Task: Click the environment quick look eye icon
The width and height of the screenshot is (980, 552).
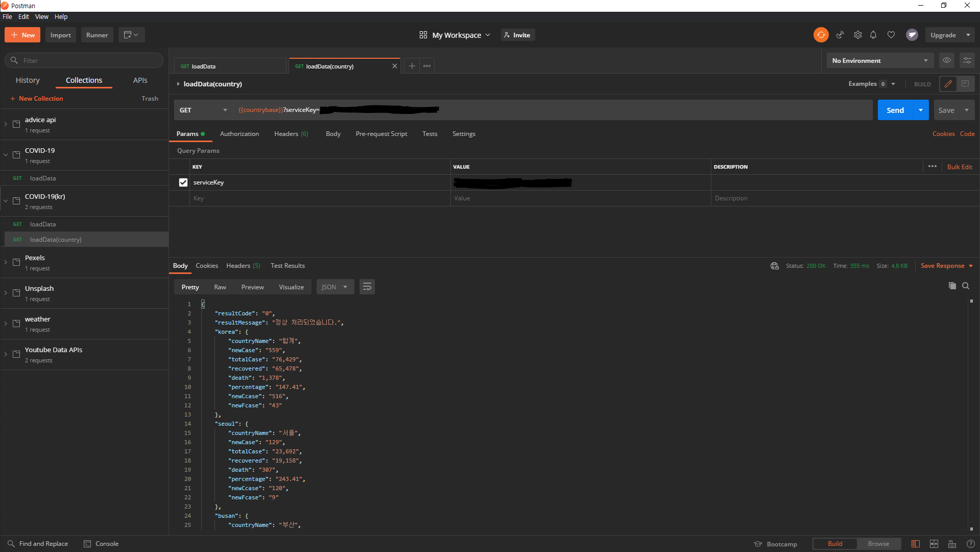Action: coord(947,60)
